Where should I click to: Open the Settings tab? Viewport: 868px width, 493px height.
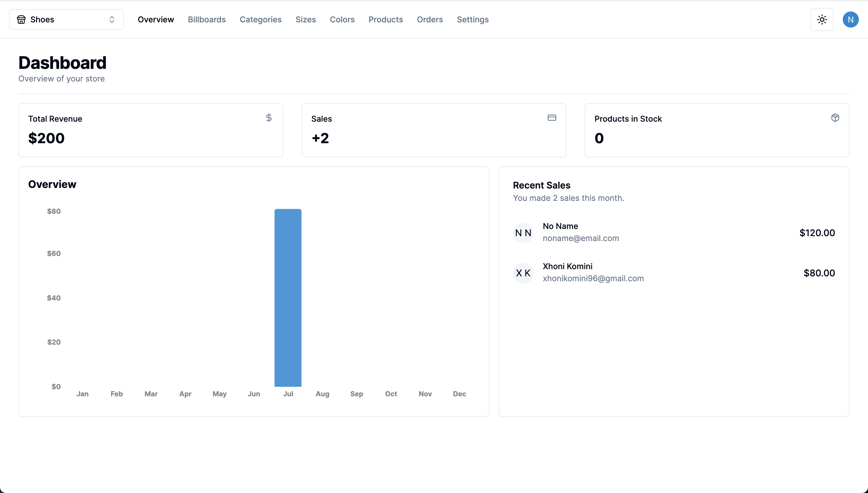[x=473, y=20]
